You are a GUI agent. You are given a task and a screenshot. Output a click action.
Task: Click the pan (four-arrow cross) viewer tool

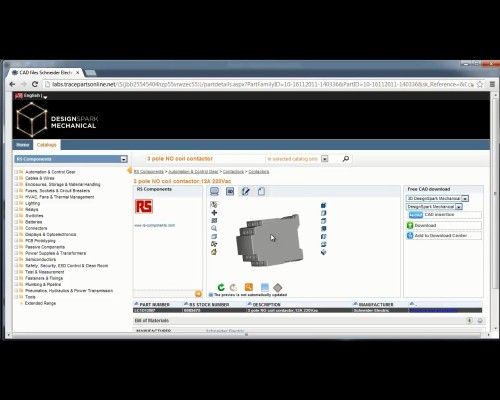214,213
